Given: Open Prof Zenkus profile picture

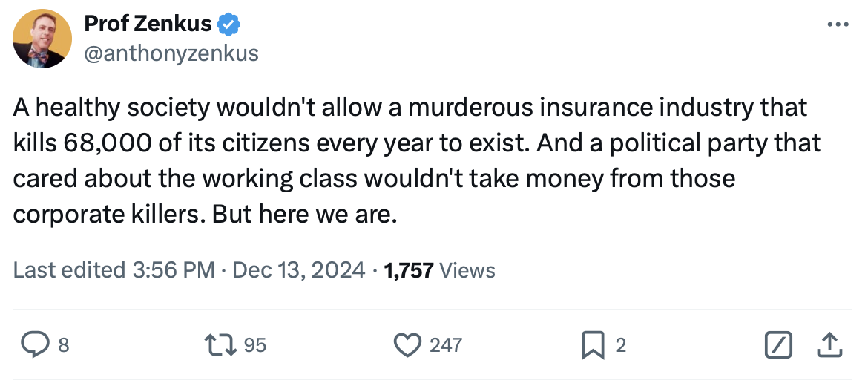Looking at the screenshot, I should click(42, 39).
